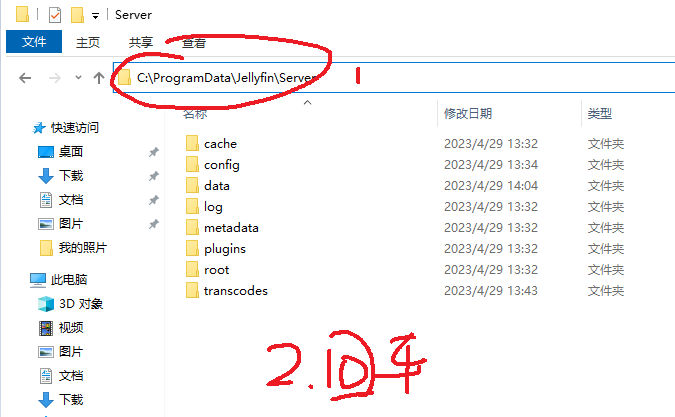Open the 文件 ribbon tab
This screenshot has height=417, width=675.
(34, 42)
